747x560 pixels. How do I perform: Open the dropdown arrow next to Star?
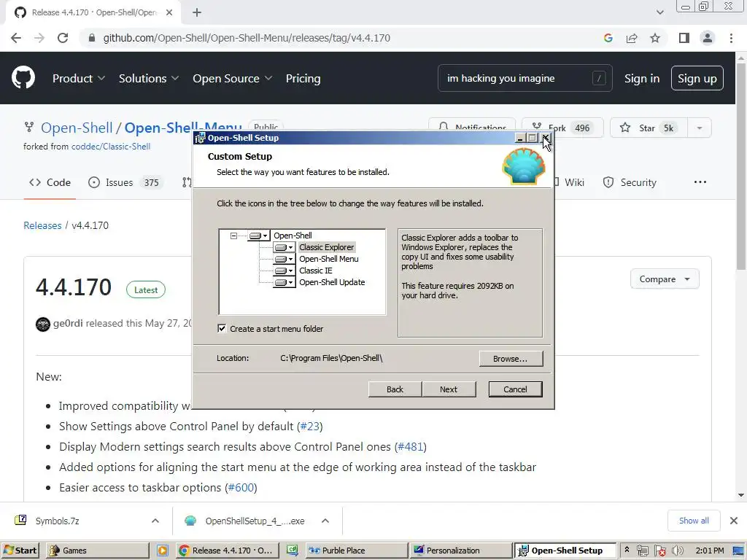pos(700,128)
